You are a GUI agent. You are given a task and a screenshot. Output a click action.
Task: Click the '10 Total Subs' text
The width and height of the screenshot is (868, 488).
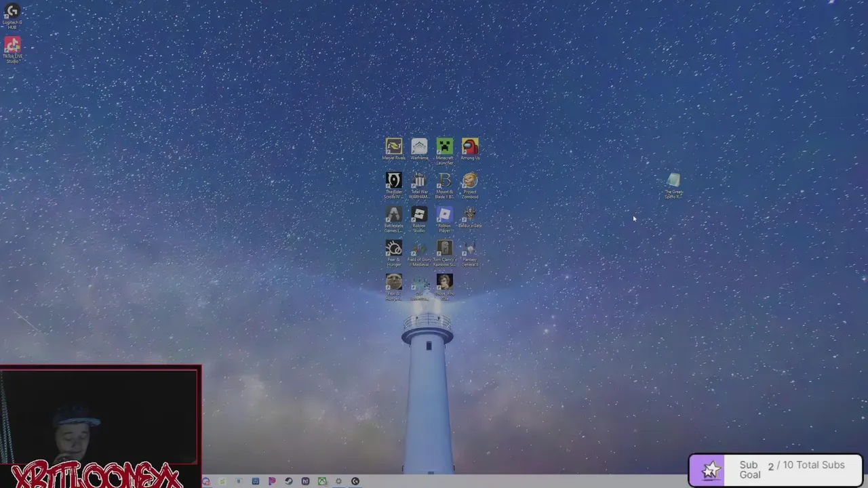tap(814, 465)
